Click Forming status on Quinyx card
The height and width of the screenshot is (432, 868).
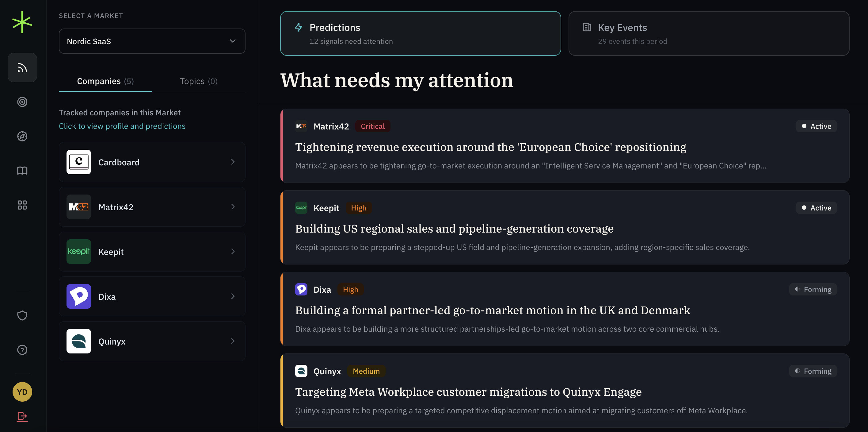pyautogui.click(x=813, y=371)
